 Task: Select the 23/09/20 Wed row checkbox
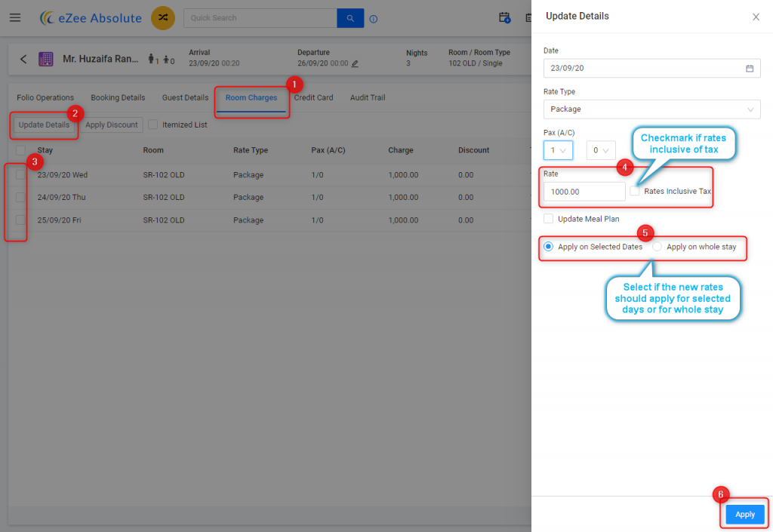(x=20, y=175)
